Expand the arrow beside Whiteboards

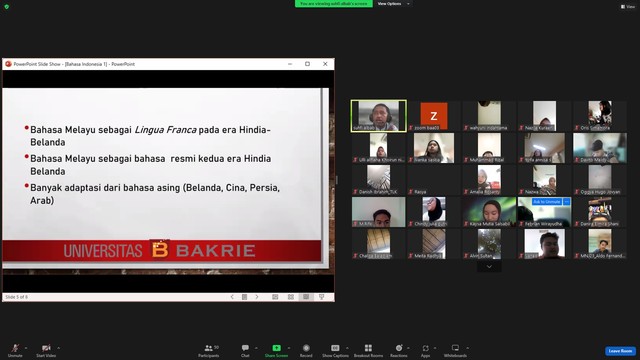click(468, 348)
